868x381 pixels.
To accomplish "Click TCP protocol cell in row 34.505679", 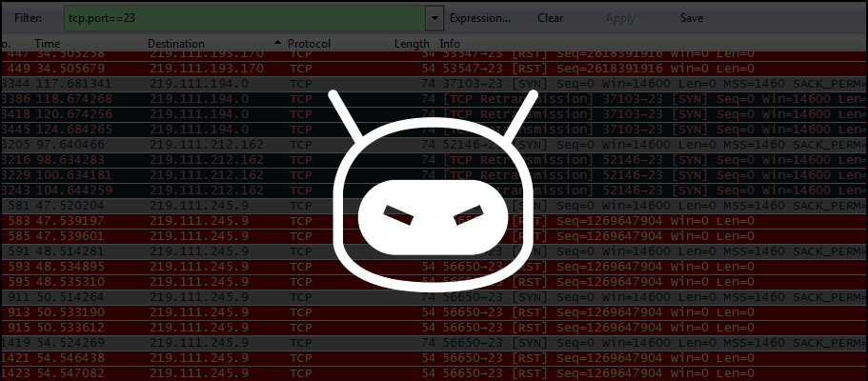I will (x=300, y=69).
